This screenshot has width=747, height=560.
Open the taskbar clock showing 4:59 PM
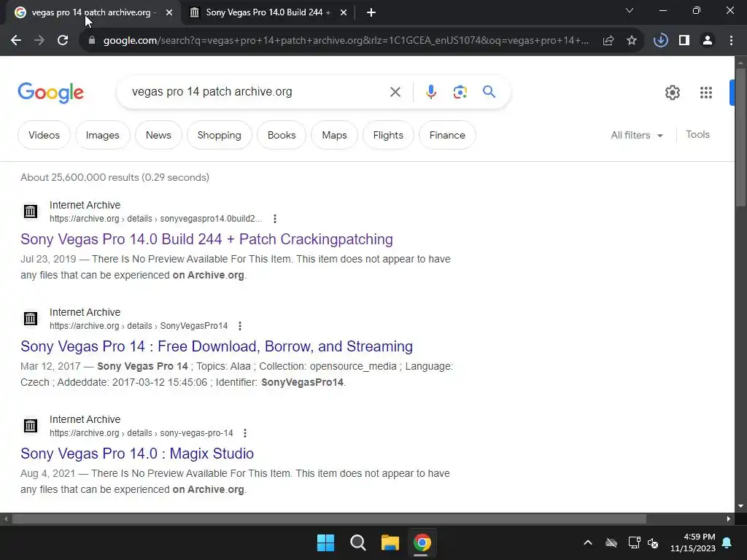(693, 542)
